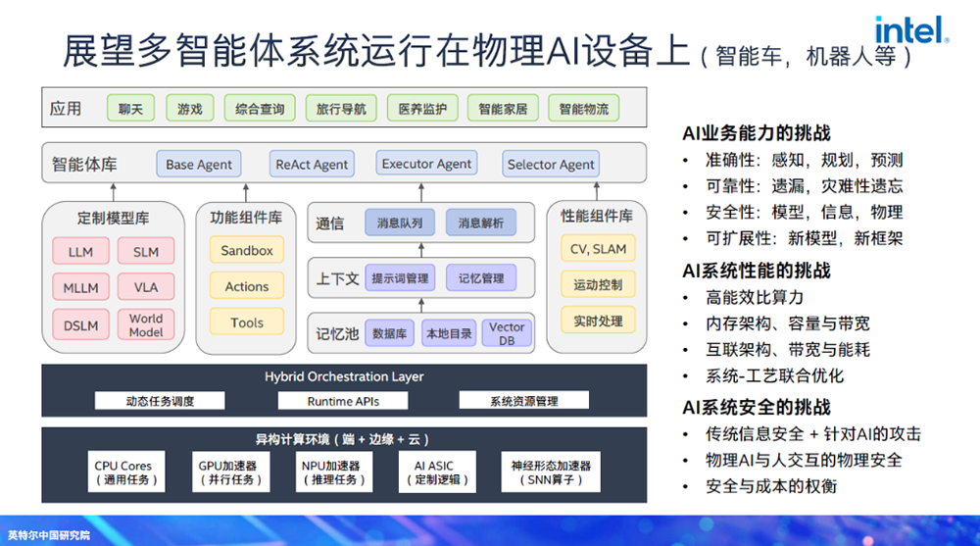Screen dimensions: 980x546
Task: Select the 记忆管理 box
Action: click(x=480, y=278)
